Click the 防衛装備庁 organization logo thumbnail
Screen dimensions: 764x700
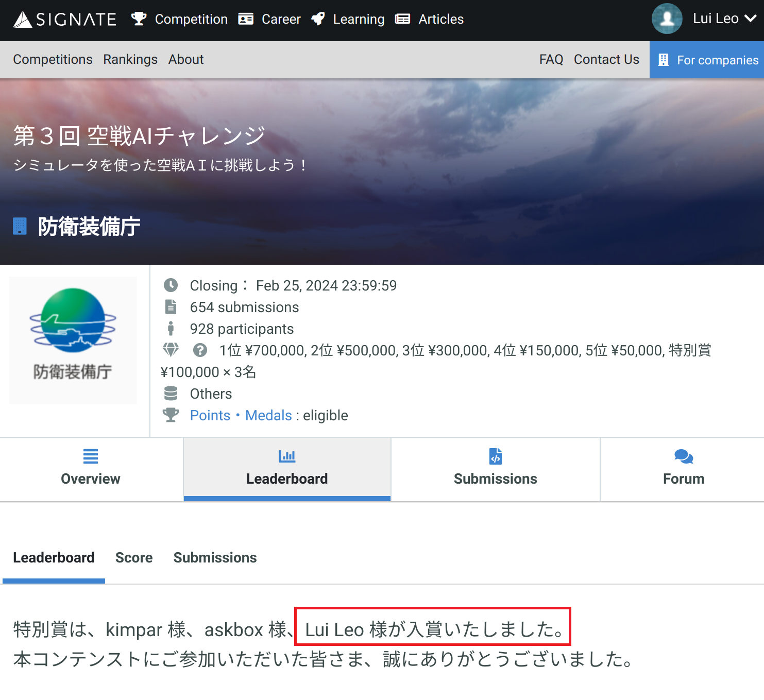(73, 340)
